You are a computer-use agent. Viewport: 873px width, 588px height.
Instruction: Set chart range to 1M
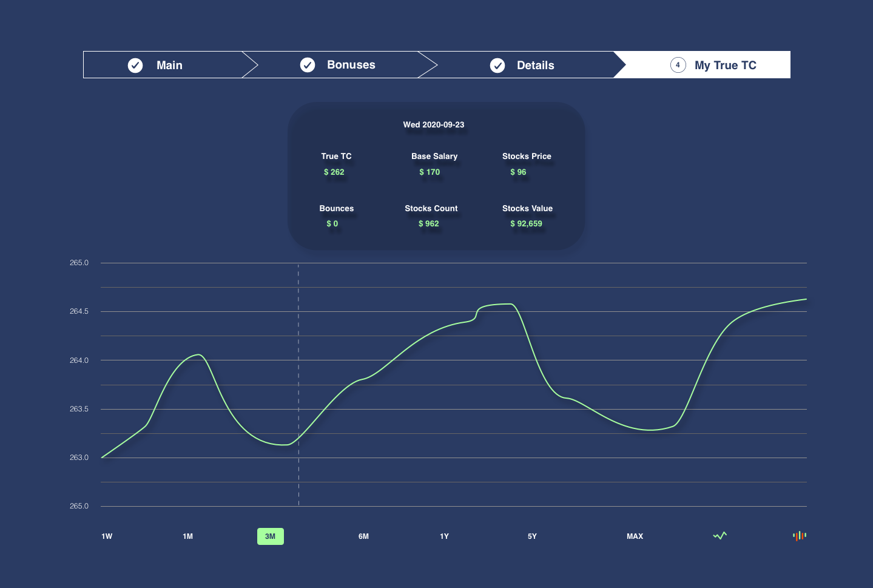[x=187, y=536]
